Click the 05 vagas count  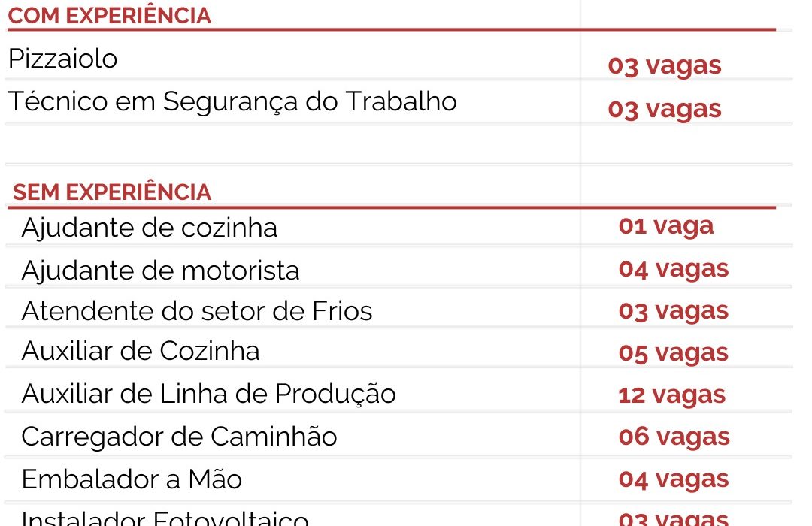pyautogui.click(x=674, y=352)
